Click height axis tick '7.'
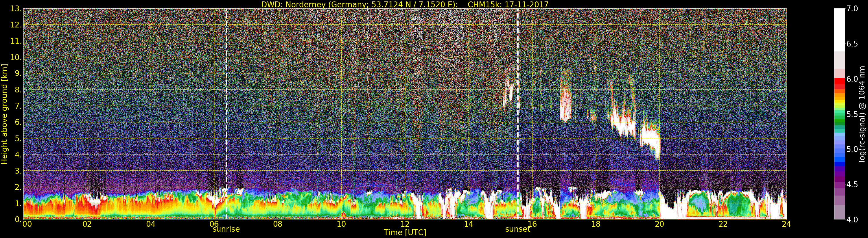This screenshot has height=238, width=868. (19, 106)
